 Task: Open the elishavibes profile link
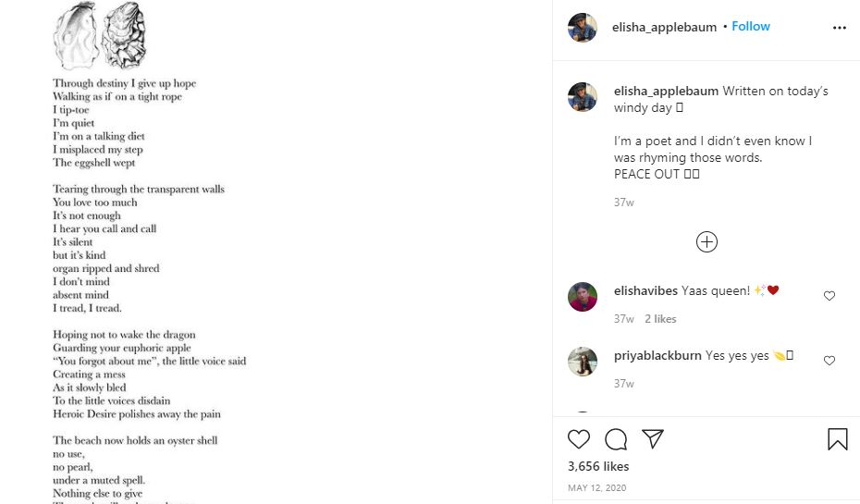pyautogui.click(x=645, y=290)
